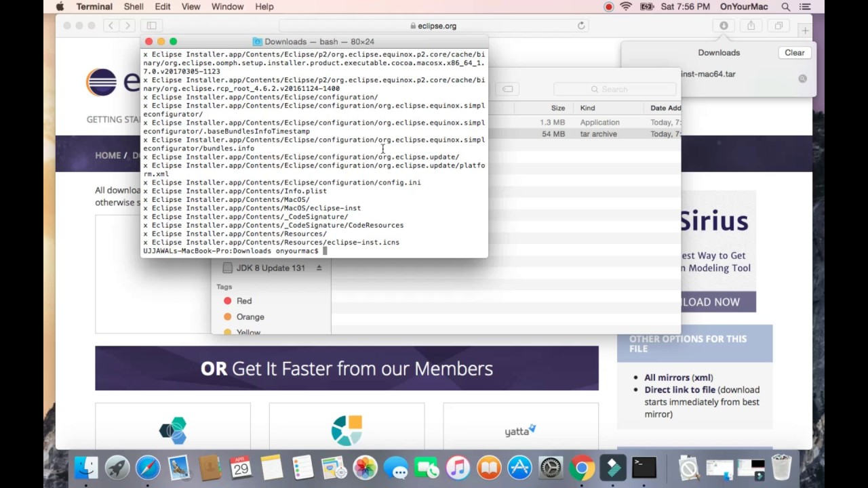Screen dimensions: 868x488
Task: Open Reminders in the Dock
Action: point(302,468)
